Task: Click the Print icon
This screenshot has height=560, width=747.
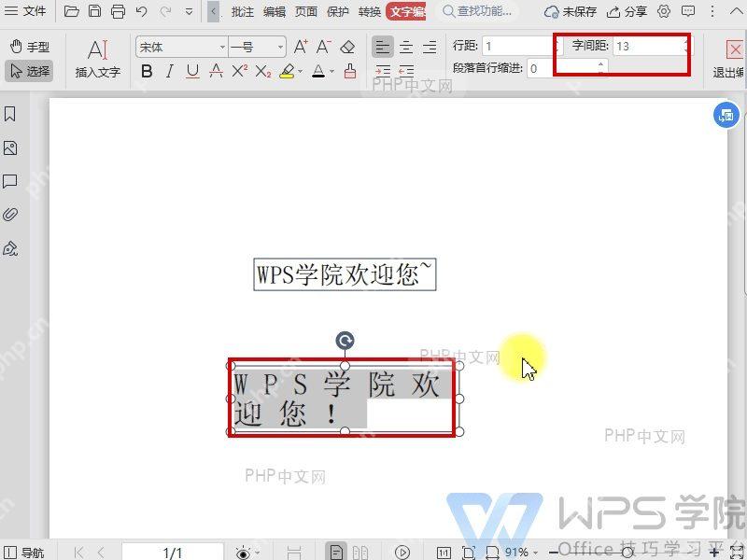Action: pyautogui.click(x=119, y=10)
